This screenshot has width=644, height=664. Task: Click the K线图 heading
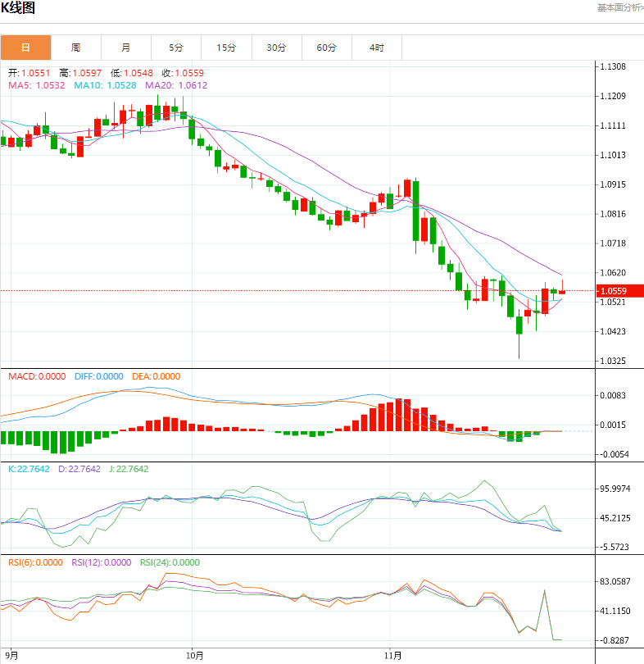click(18, 7)
